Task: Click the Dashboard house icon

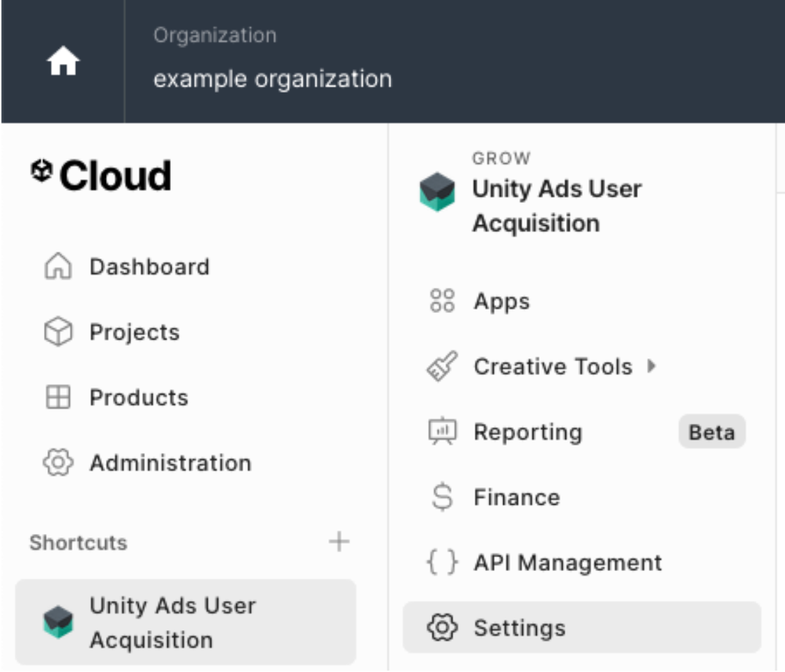Action: pos(58,266)
